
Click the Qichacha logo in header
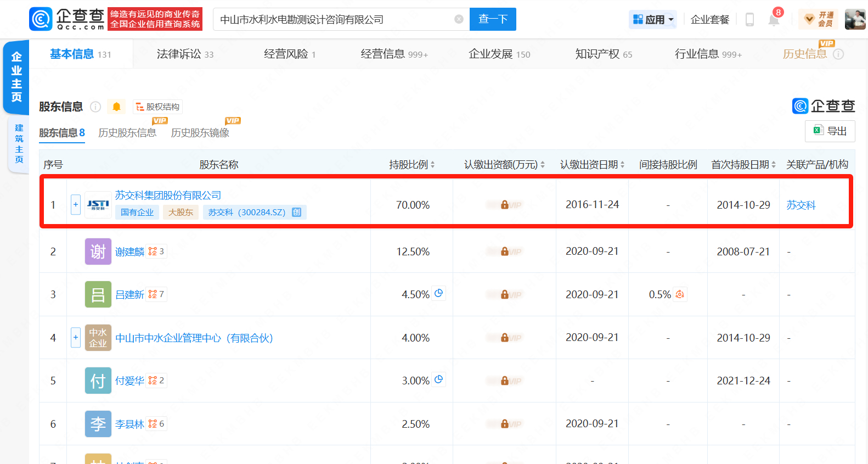(x=67, y=19)
